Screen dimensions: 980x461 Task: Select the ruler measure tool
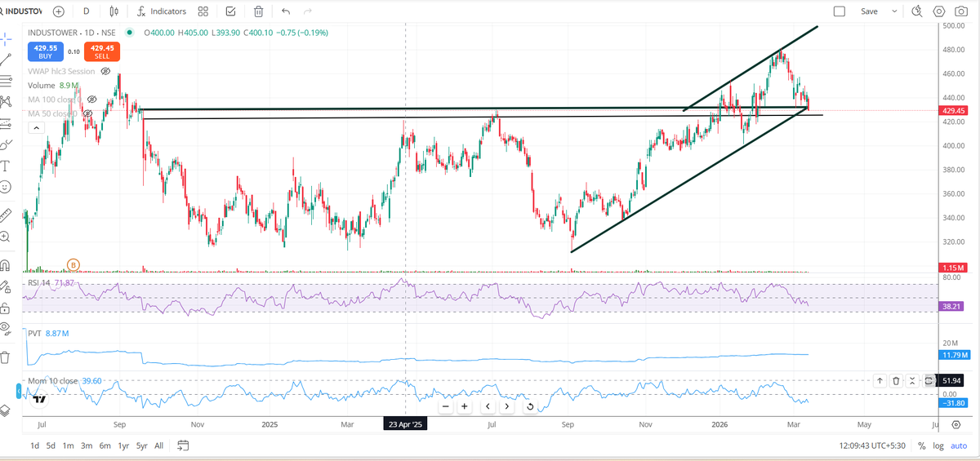pos(6,215)
